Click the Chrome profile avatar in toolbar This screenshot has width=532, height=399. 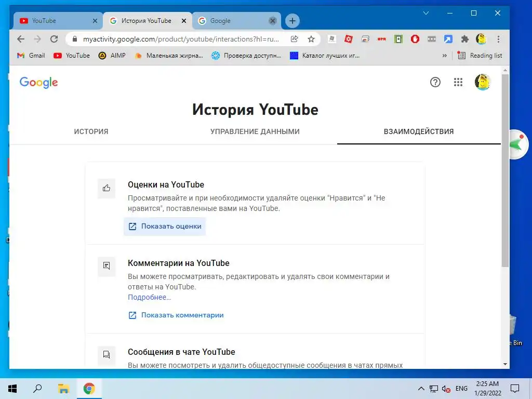[481, 39]
